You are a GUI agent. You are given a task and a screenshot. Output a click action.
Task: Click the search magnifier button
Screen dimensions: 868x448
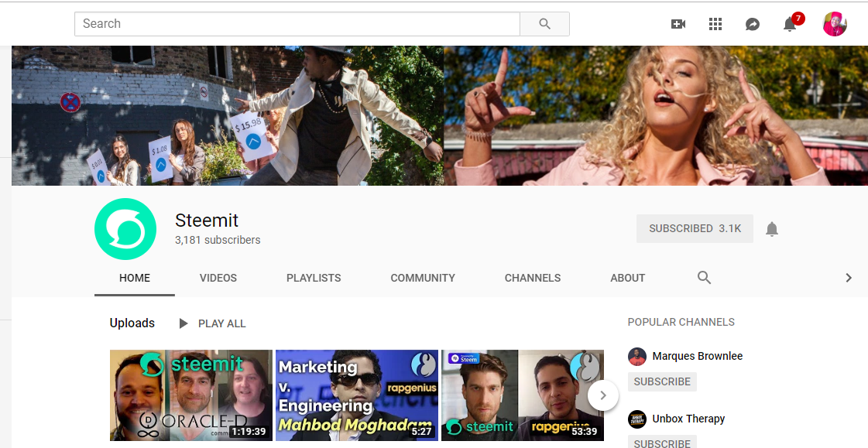click(544, 24)
